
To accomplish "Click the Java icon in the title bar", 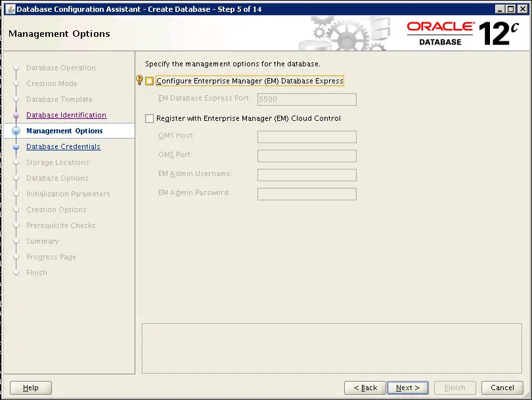I will coord(10,9).
